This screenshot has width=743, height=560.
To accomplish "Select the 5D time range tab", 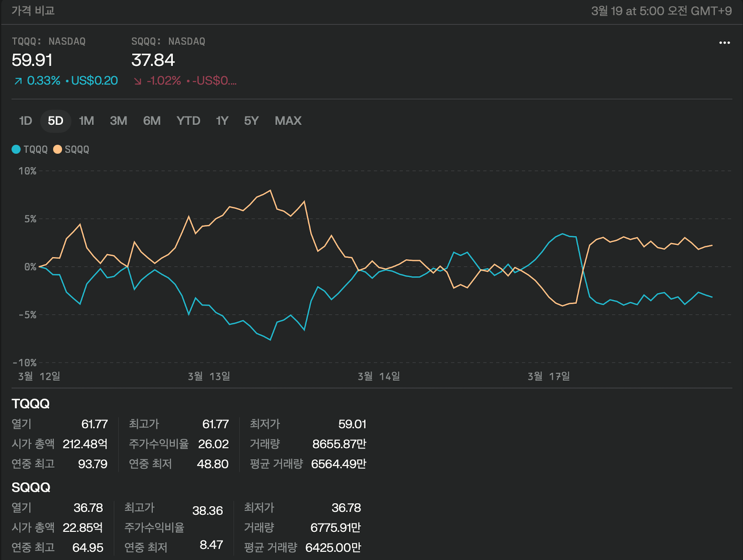I will coord(55,121).
